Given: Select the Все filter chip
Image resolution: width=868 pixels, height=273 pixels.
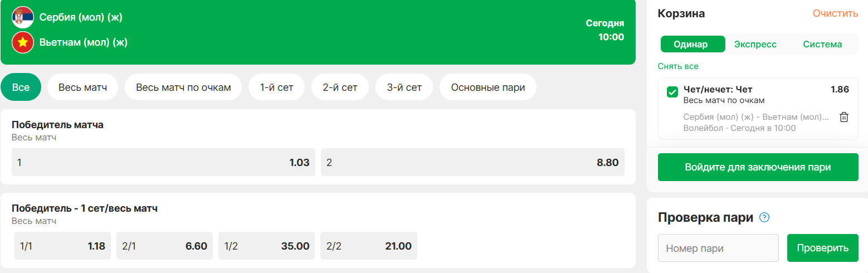Looking at the screenshot, I should click(21, 87).
